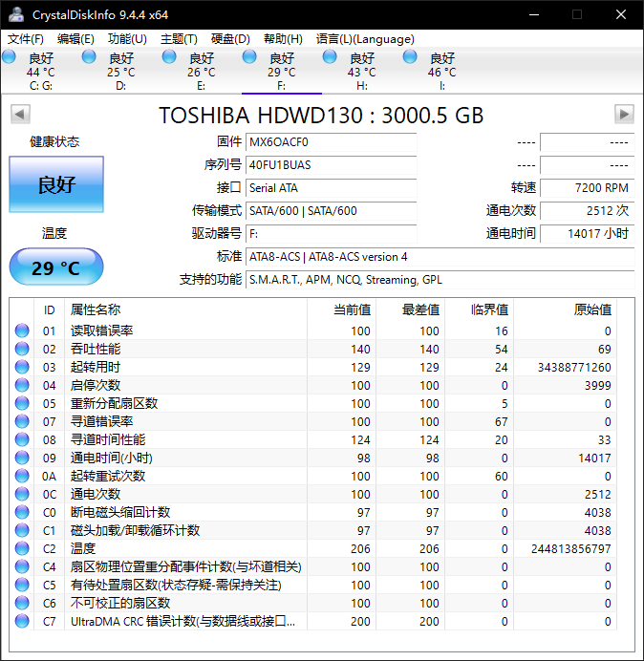Click the 属性名称 column header
The width and height of the screenshot is (644, 661).
click(x=185, y=309)
